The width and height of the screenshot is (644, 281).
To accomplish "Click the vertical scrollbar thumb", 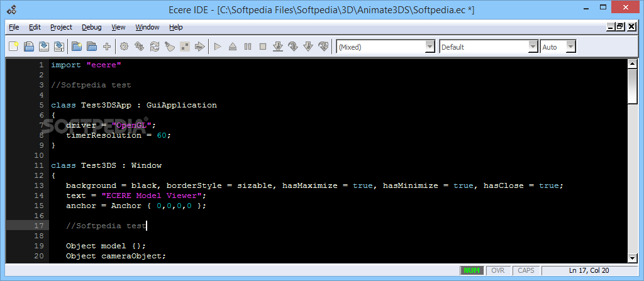I will tap(632, 86).
